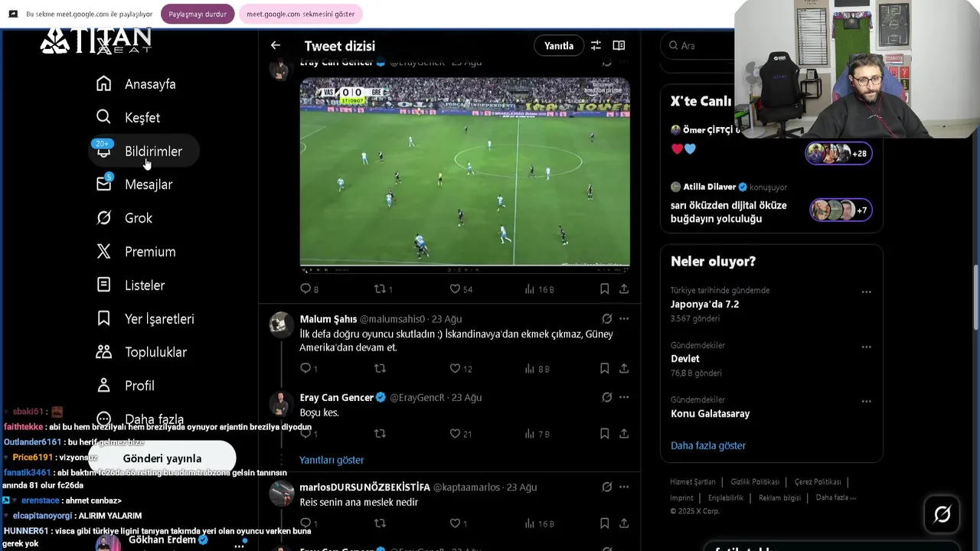
Task: Join Atilla Dilaver live space
Action: 771,203
